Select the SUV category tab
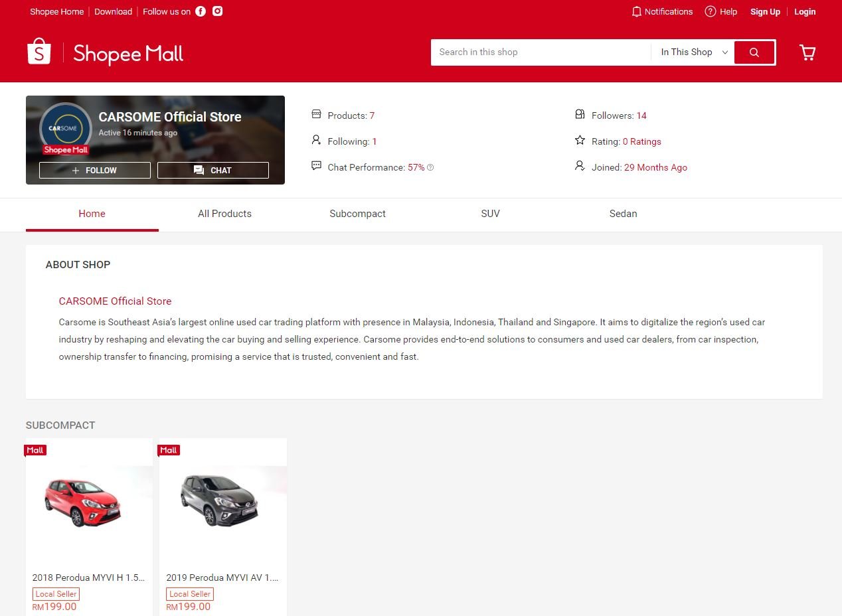Screen dimensions: 842x616 tap(490, 214)
